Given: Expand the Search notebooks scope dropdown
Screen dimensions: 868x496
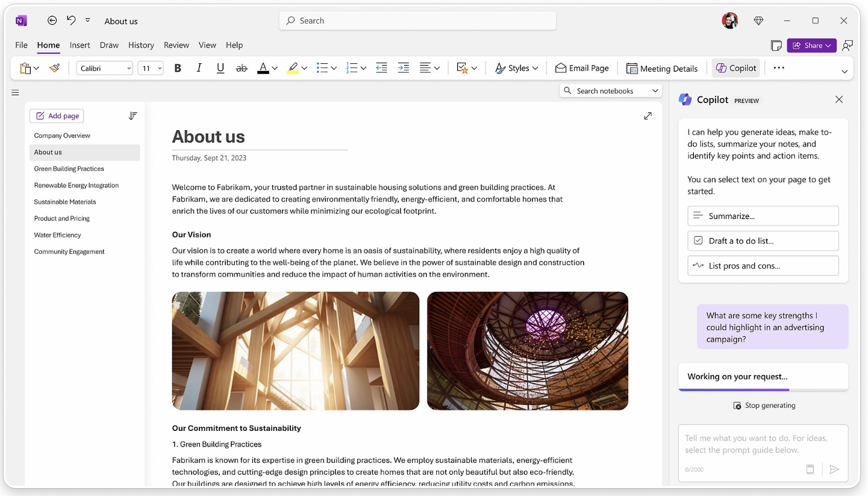Looking at the screenshot, I should click(656, 90).
